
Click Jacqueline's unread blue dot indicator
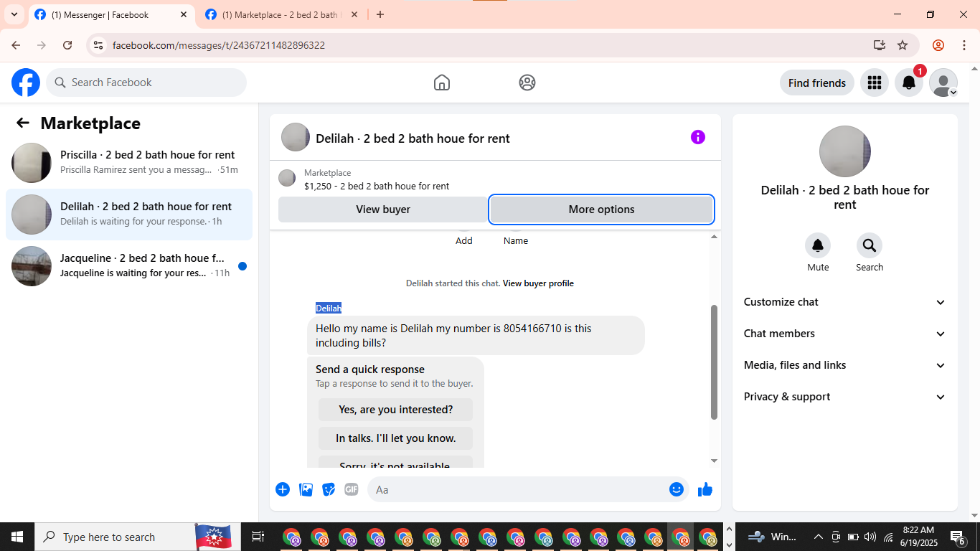[x=242, y=266]
